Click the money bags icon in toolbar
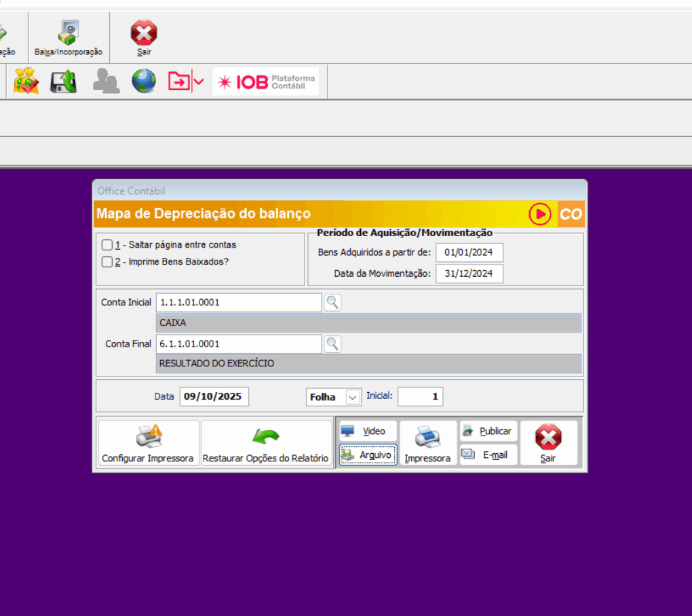 [26, 81]
